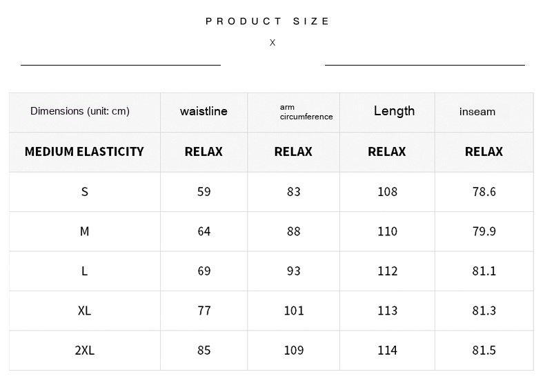Select the arm circumference column header
The height and width of the screenshot is (392, 545).
coord(306,112)
